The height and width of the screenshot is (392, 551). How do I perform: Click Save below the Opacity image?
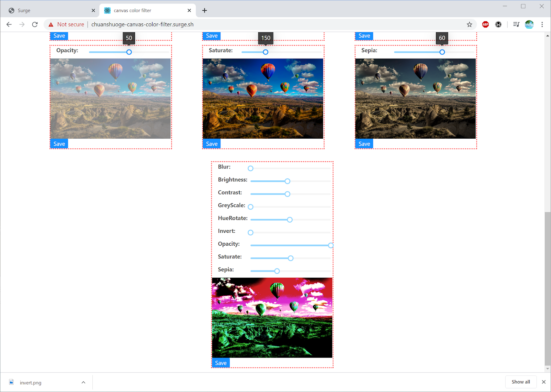[59, 144]
